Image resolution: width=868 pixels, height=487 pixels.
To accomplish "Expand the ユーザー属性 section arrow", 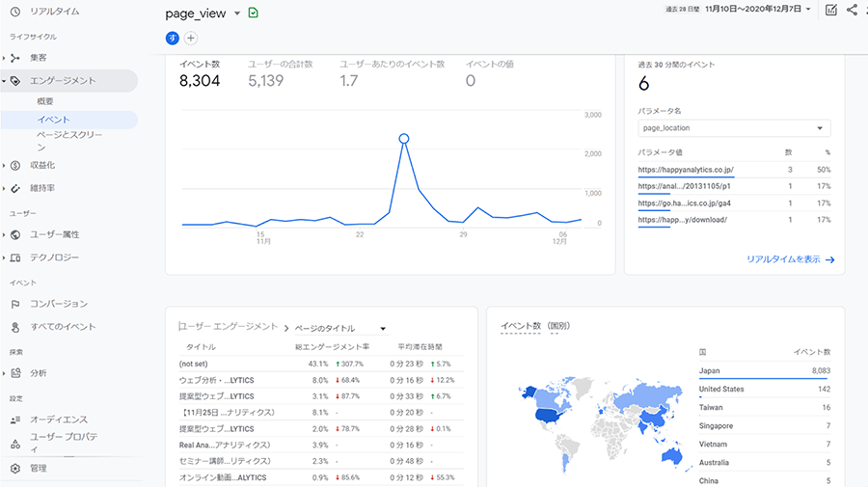I will pyautogui.click(x=4, y=234).
